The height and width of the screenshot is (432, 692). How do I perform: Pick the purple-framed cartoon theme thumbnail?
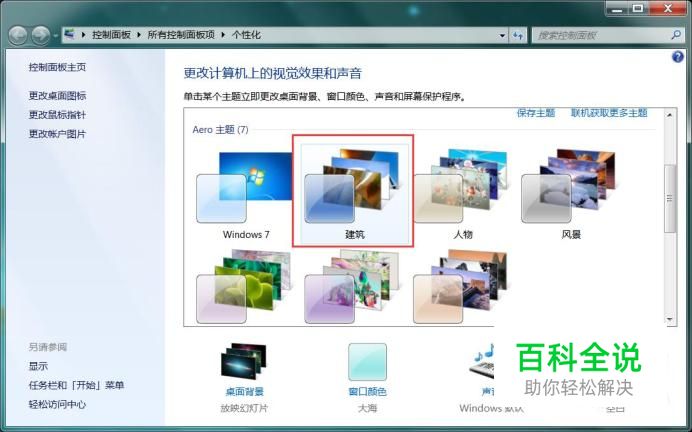[x=352, y=287]
